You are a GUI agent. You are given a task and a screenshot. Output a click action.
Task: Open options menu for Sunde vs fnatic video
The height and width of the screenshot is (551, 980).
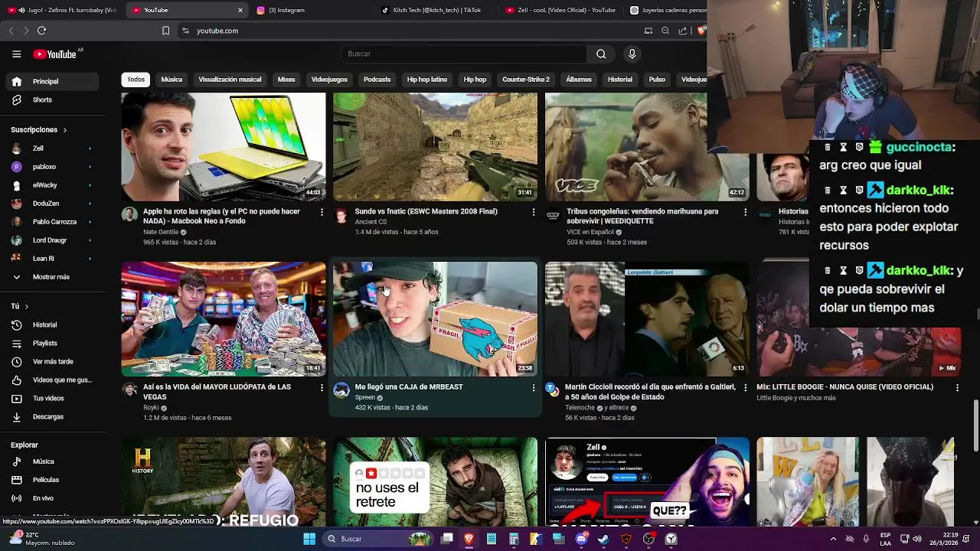(534, 212)
